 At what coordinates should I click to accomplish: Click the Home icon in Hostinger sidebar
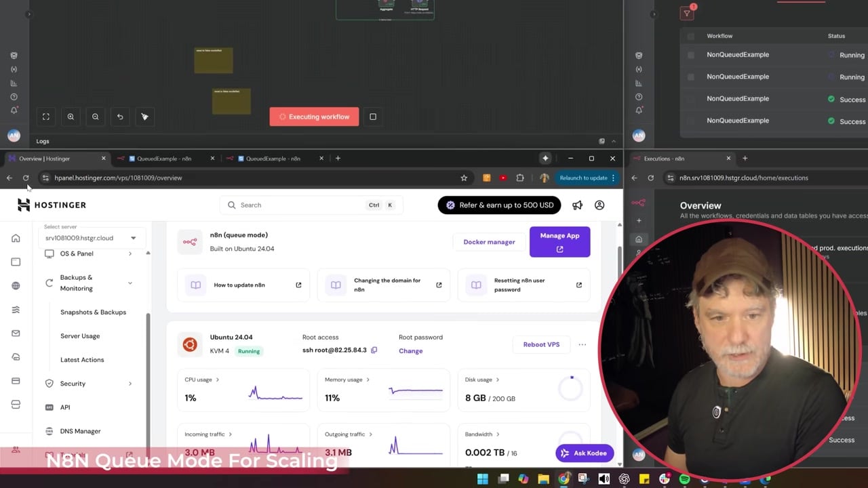16,239
